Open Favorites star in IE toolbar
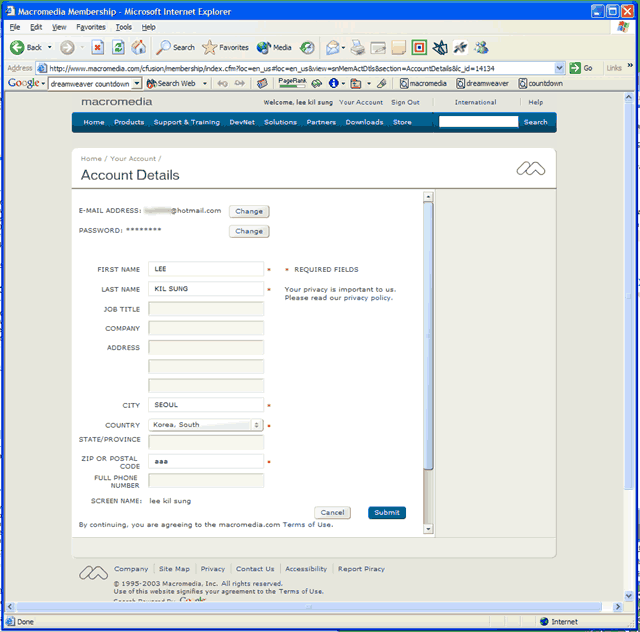 click(x=225, y=47)
